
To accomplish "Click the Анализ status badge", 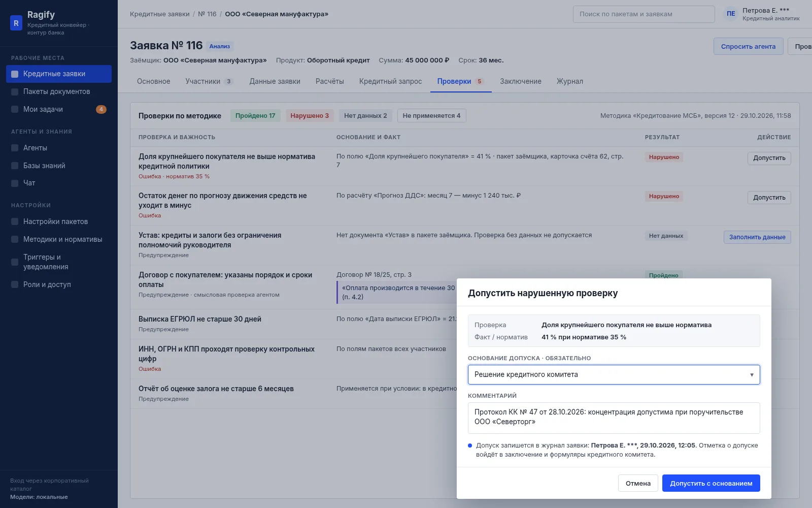I will coord(220,46).
